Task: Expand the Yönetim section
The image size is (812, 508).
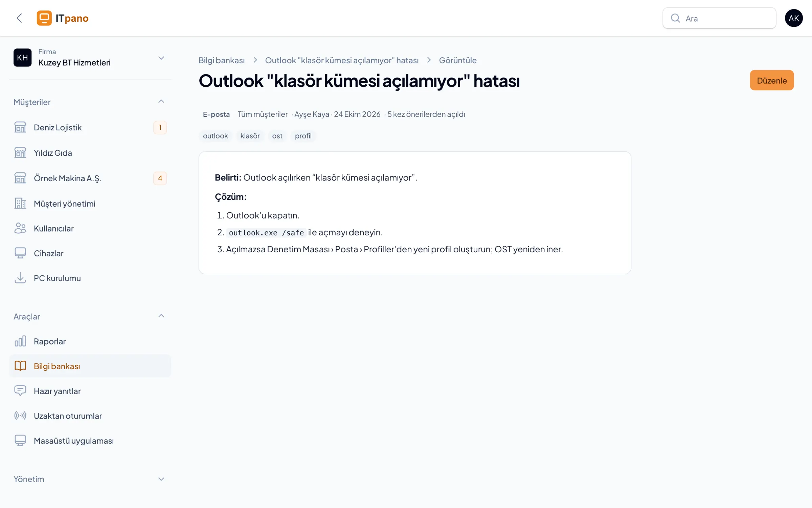Action: coord(161,479)
